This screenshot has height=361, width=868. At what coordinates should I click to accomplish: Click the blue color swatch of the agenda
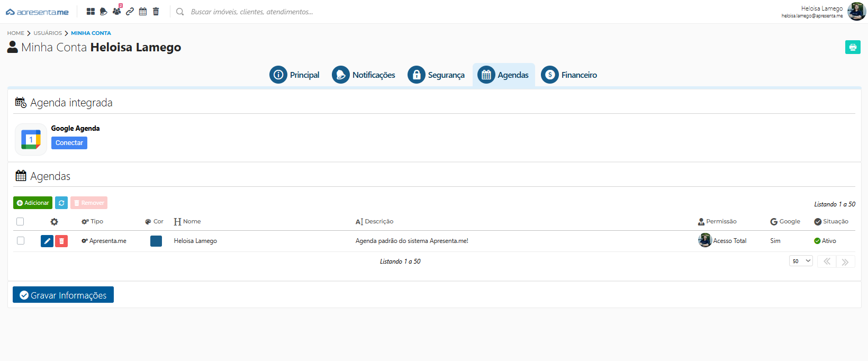click(x=156, y=241)
